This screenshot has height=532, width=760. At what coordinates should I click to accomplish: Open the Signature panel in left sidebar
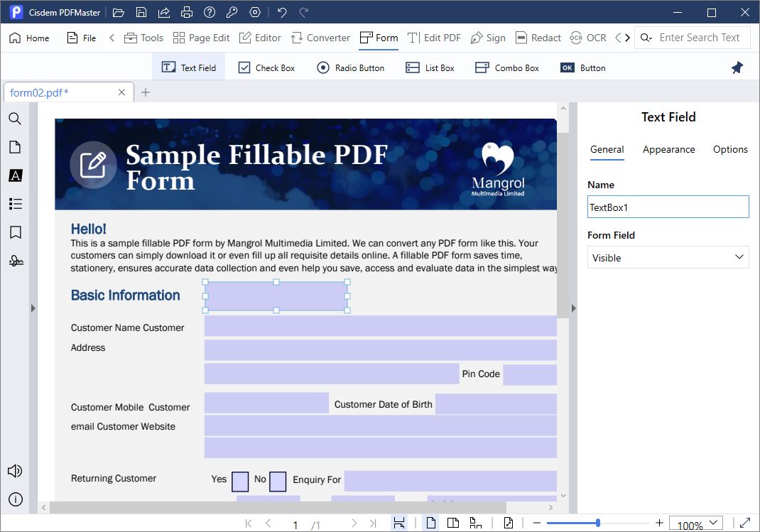15,261
